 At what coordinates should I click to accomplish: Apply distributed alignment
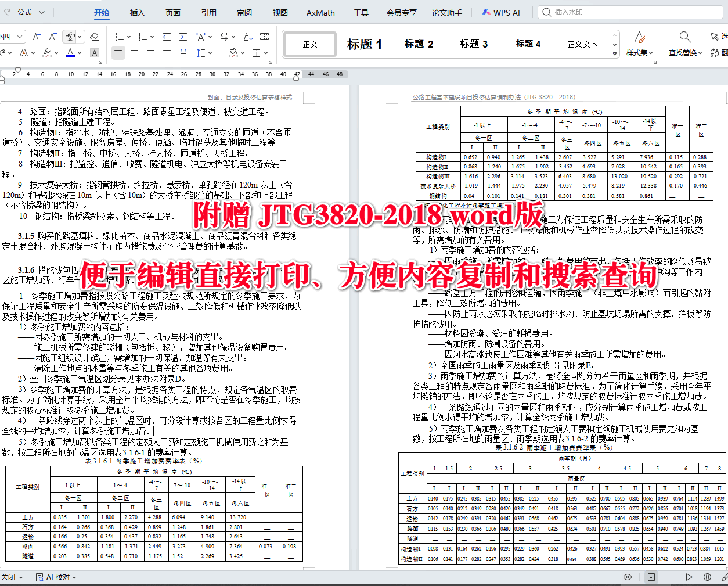(183, 53)
